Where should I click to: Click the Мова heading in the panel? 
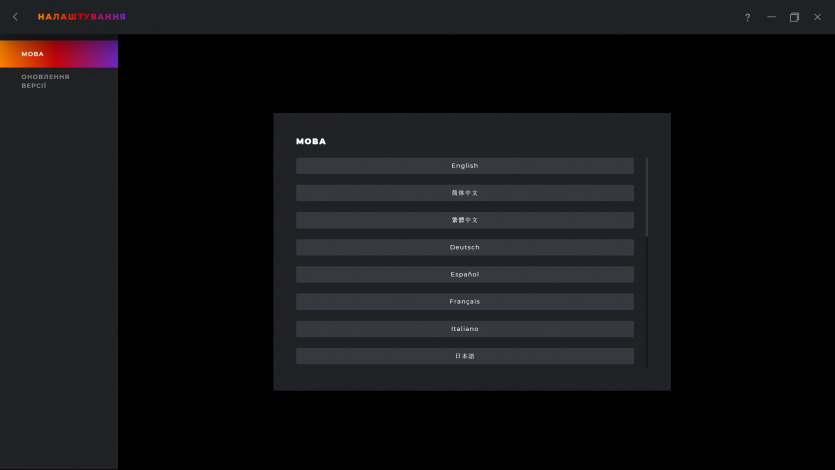[311, 142]
